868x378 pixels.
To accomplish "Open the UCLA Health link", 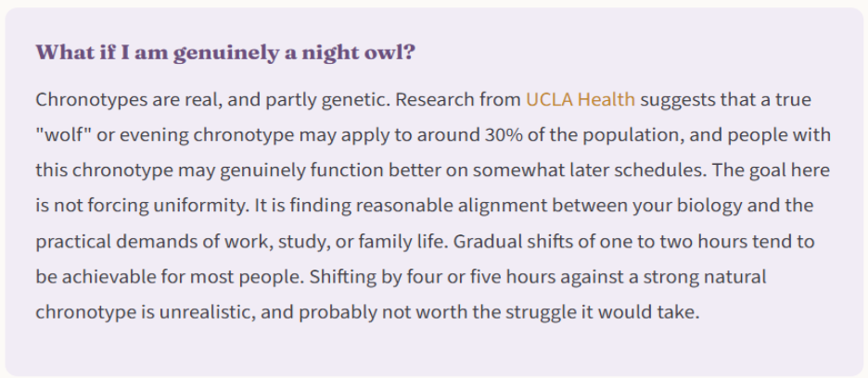I will pos(581,100).
